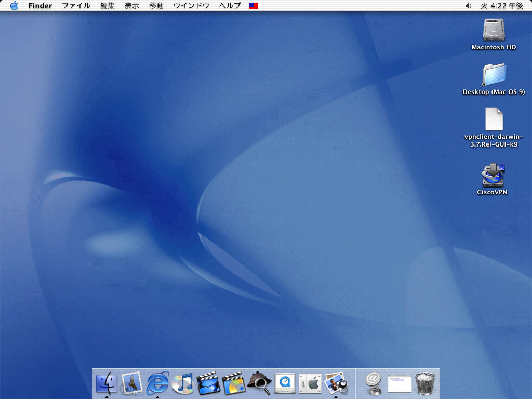The width and height of the screenshot is (532, 399).
Task: Click the Macintosh HD label text
Action: pos(494,47)
